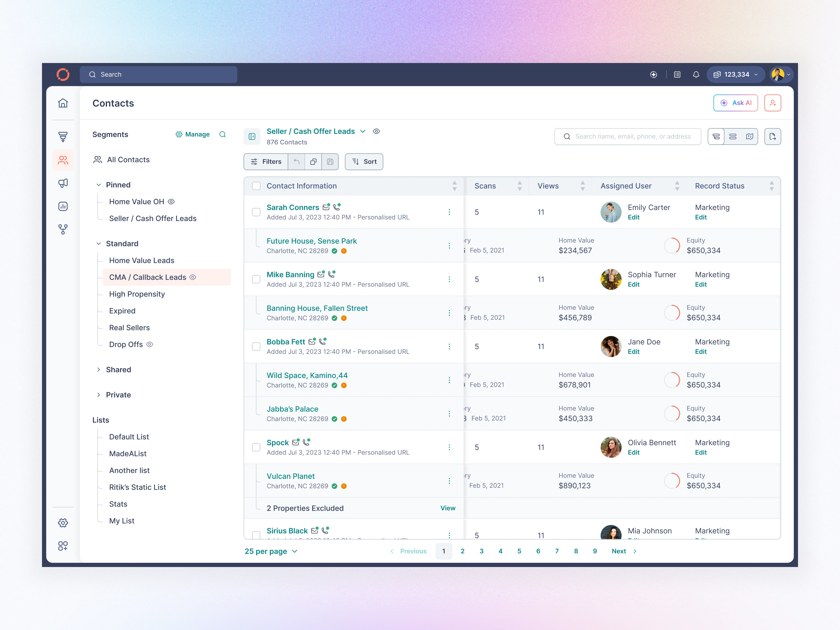
Task: Open the Seller / Cash Offer Leads segment dropdown
Action: tap(363, 131)
